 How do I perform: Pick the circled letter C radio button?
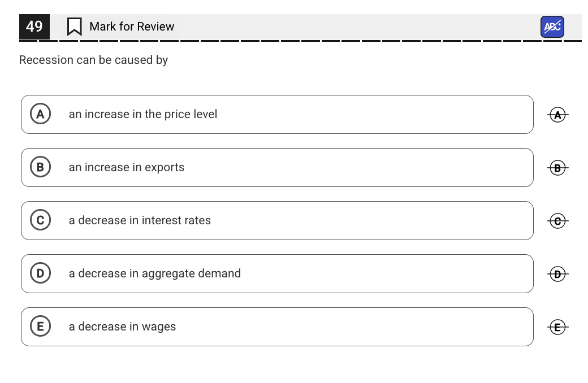[40, 220]
